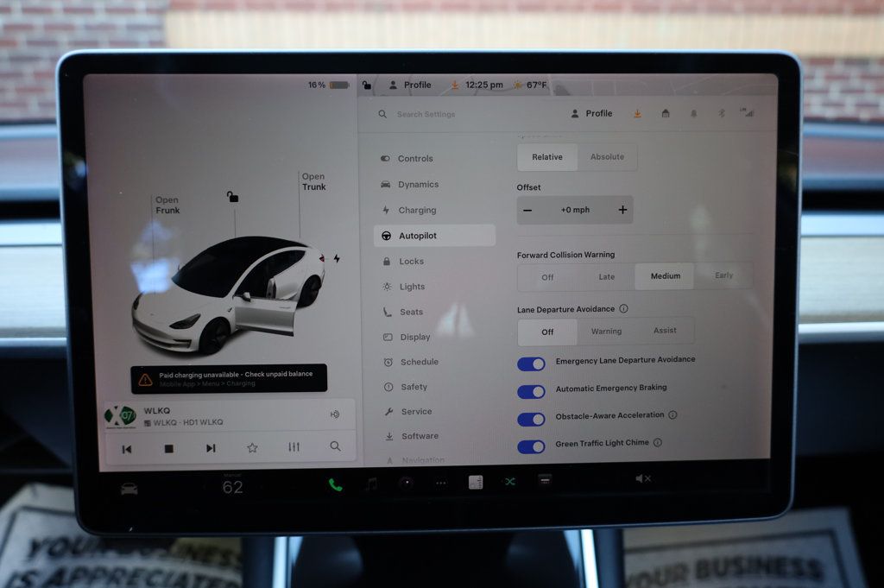Set Forward Collision Warning to Early

point(725,275)
